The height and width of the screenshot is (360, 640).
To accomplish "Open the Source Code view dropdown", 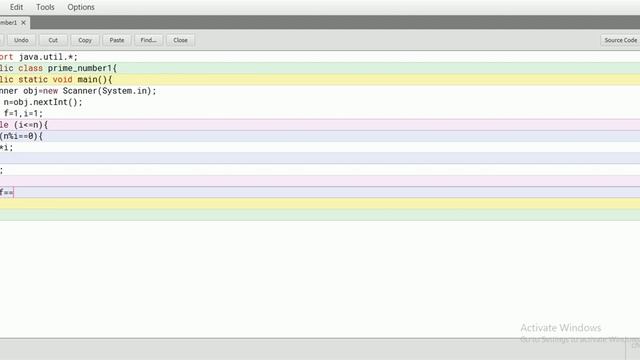I will [x=620, y=40].
